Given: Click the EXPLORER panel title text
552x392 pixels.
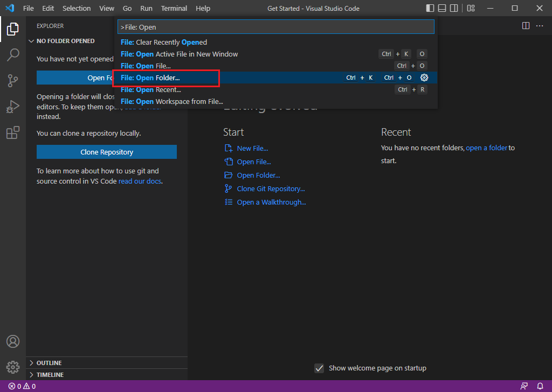Looking at the screenshot, I should 50,26.
